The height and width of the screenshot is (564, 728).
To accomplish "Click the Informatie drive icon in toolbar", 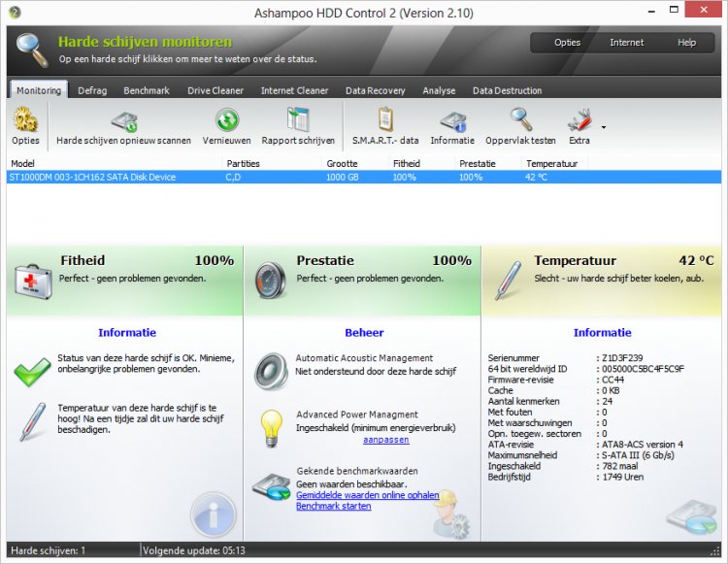I will (452, 121).
